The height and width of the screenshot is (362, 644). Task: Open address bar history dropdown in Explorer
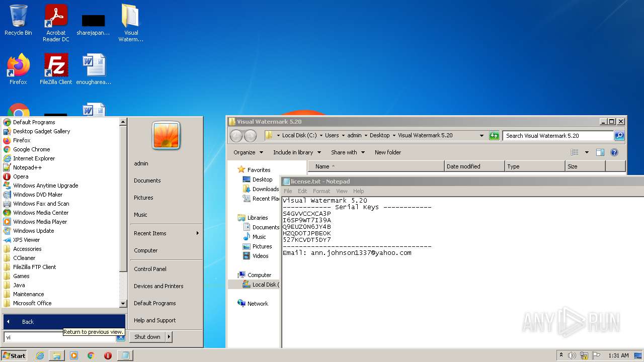pos(481,136)
